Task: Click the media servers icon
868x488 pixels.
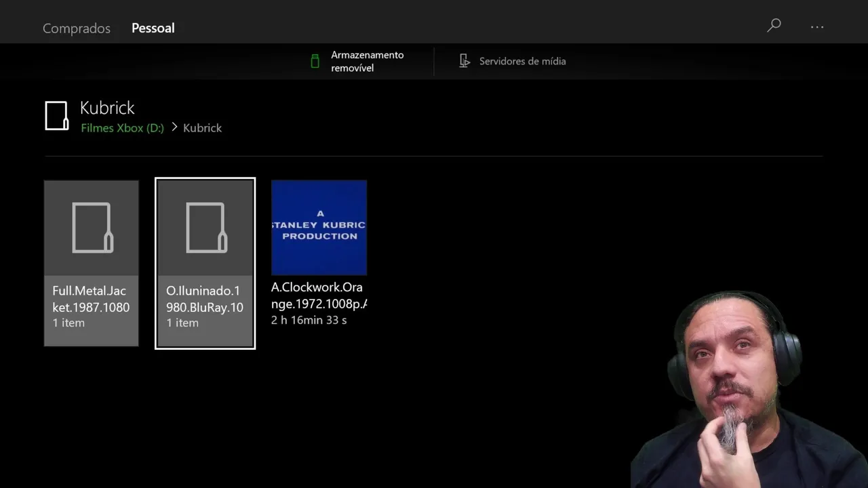Action: tap(465, 61)
